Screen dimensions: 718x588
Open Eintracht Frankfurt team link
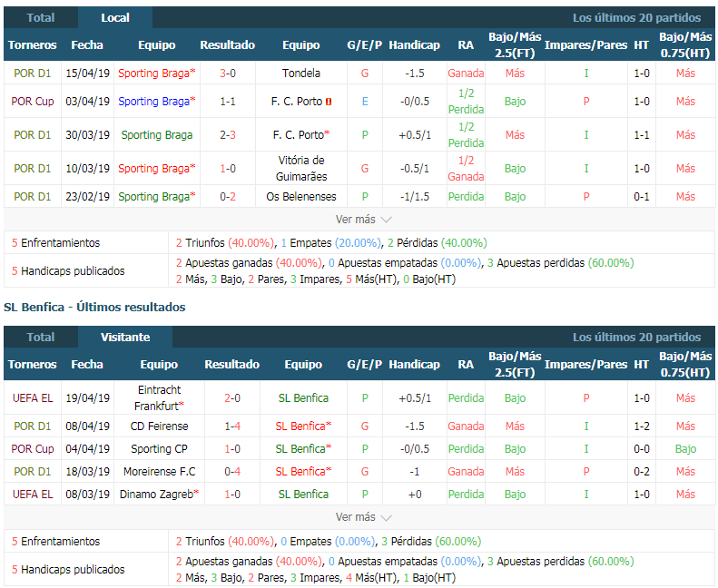coord(159,398)
